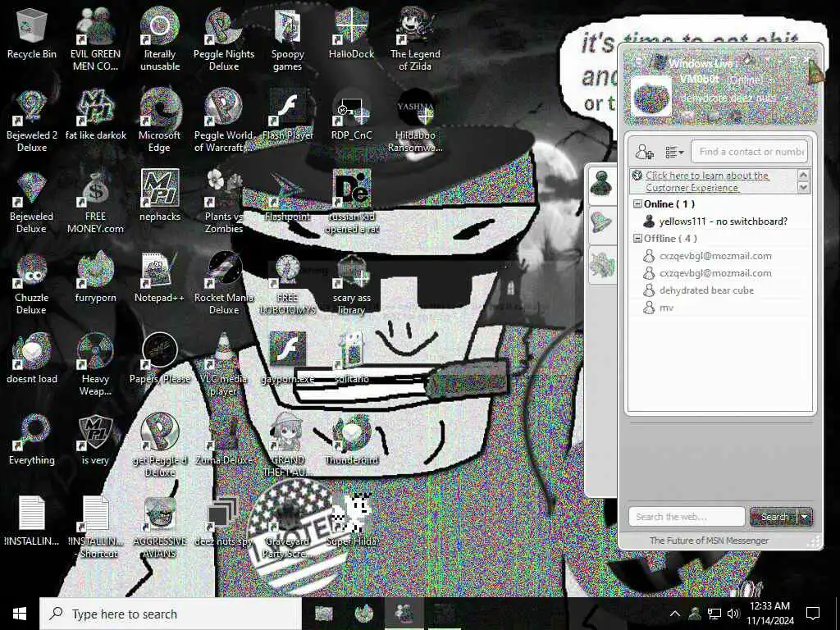
Task: Open the contact list layout dropdown
Action: point(674,153)
